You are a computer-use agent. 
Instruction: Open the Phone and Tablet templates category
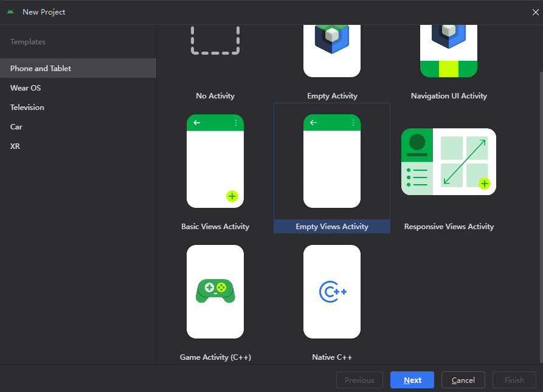78,68
